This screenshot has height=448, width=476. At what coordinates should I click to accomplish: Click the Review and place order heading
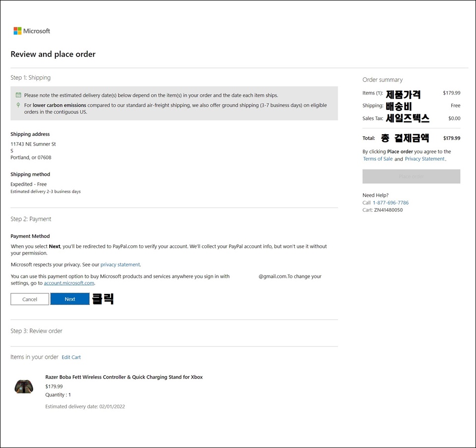click(53, 54)
